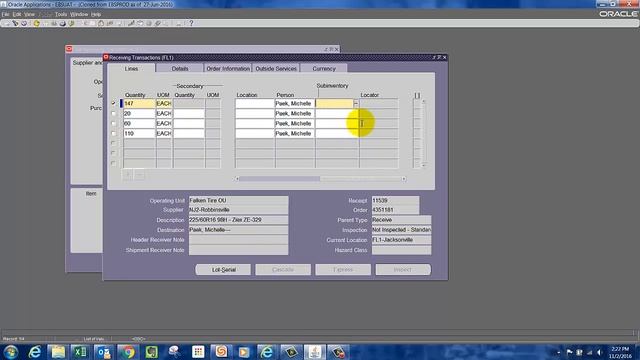Uncheck the line with quantity 147
Screen dimensions: 640x360
(x=113, y=103)
